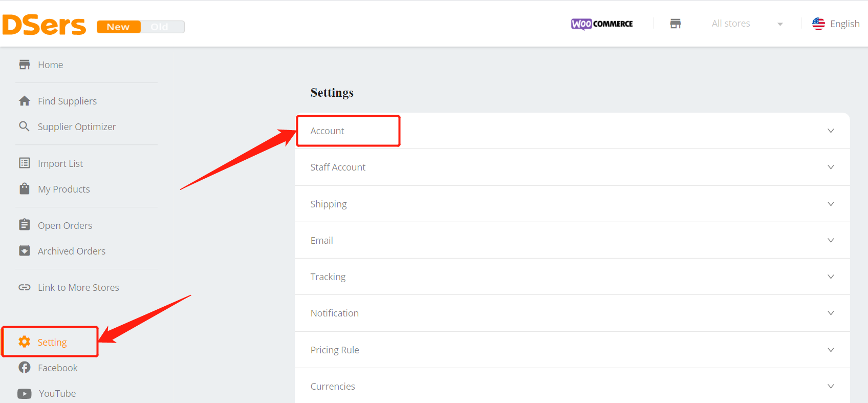Viewport: 868px width, 403px height.
Task: Click the Archived Orders box icon
Action: click(x=25, y=250)
